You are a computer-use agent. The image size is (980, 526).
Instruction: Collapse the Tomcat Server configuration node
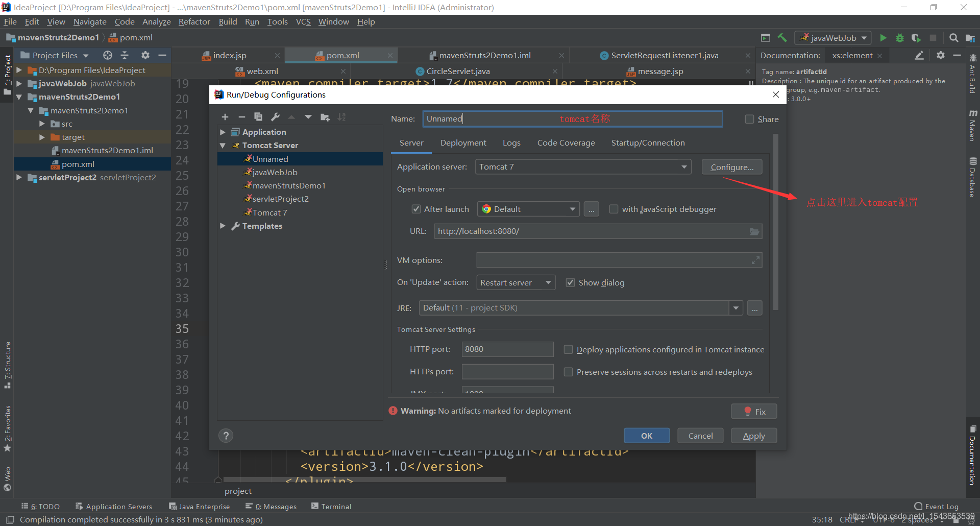223,146
